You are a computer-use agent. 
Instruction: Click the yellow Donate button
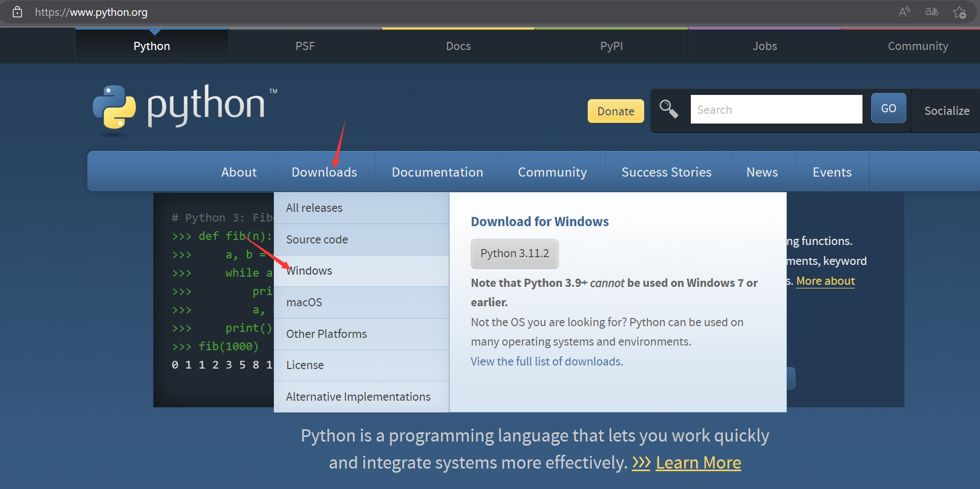[616, 111]
